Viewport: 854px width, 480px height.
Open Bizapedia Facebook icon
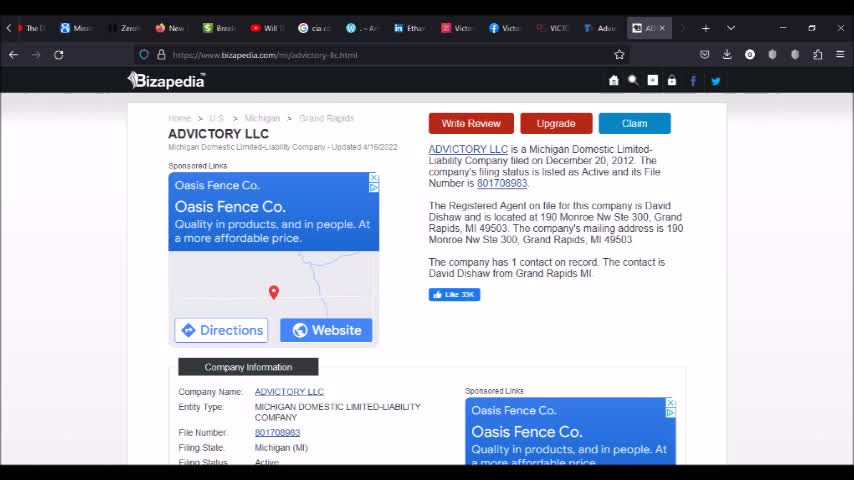(693, 81)
